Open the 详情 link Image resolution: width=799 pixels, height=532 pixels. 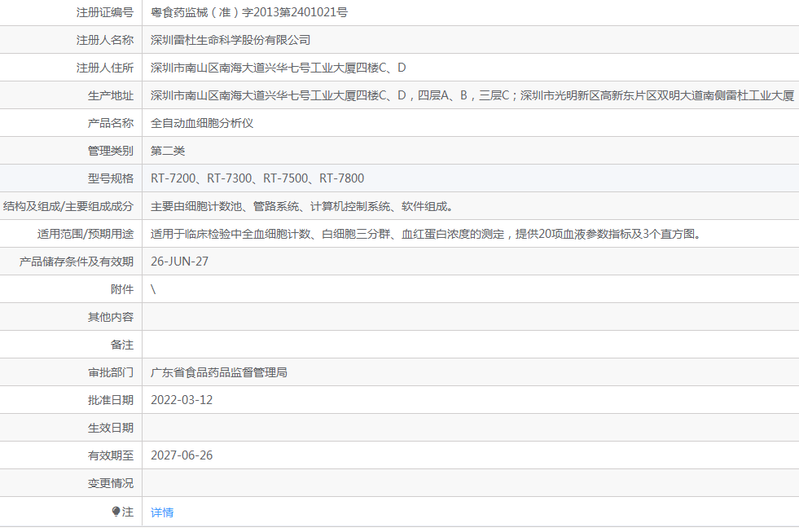[162, 512]
